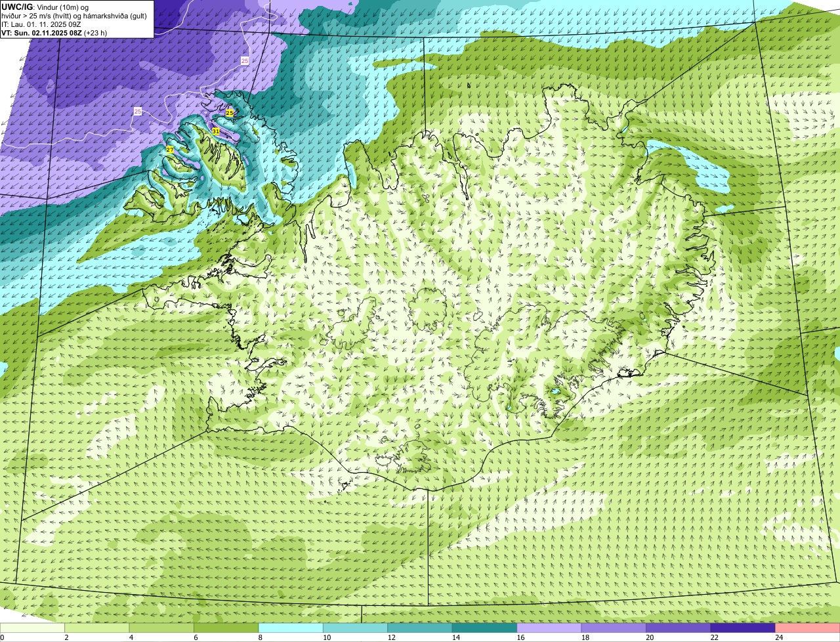Image resolution: width=840 pixels, height=642 pixels.
Task: Click the white "25" contour label west of Westfjords
Action: [x=138, y=111]
